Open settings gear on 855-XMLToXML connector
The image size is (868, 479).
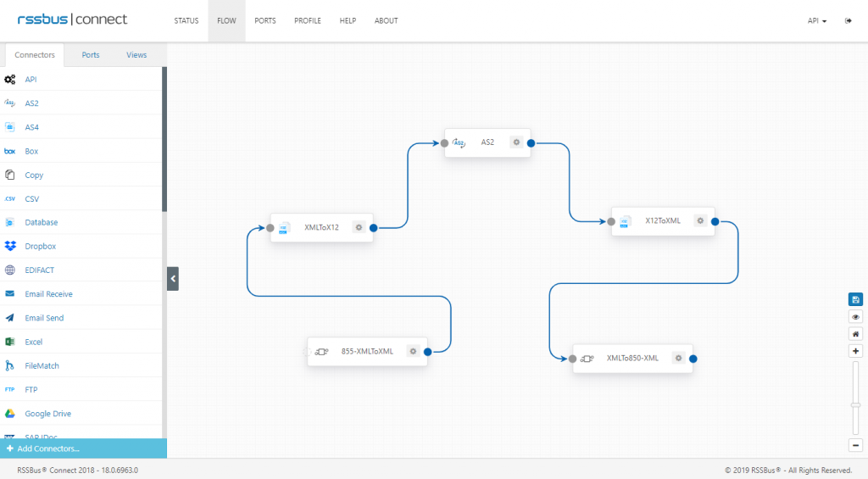click(x=413, y=351)
